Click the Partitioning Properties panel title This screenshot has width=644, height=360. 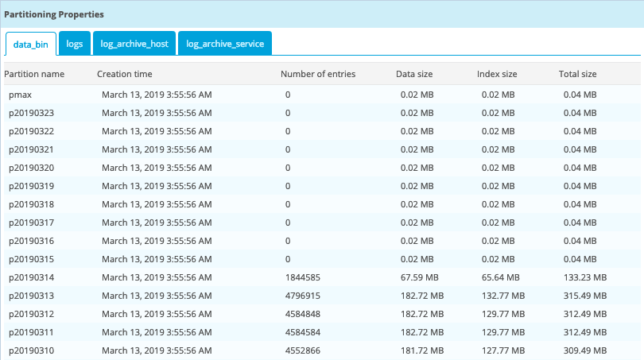pos(54,14)
